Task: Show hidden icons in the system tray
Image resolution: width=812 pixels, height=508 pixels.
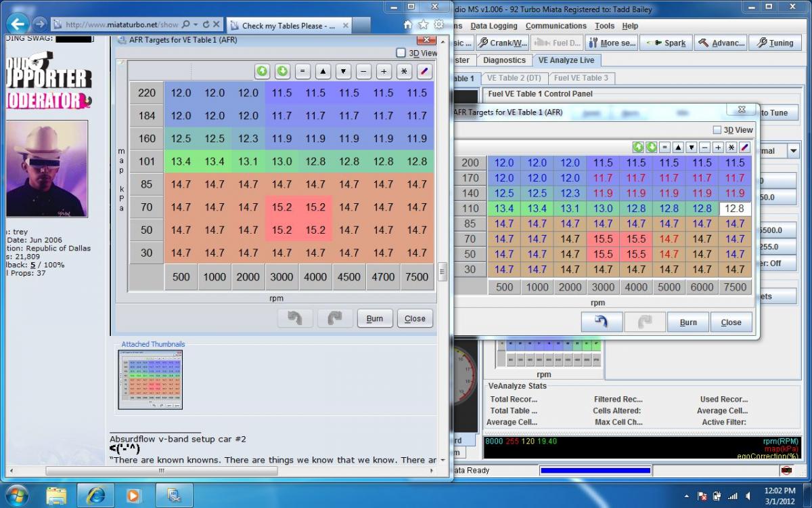Action: [687, 495]
